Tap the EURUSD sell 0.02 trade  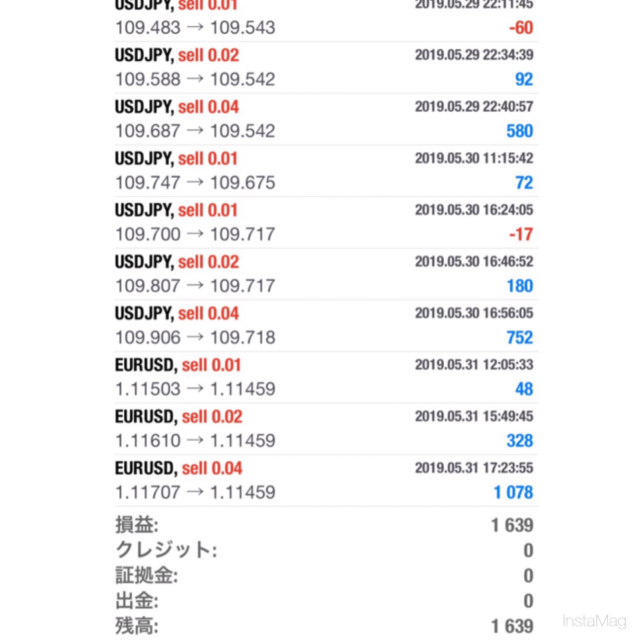click(x=322, y=429)
